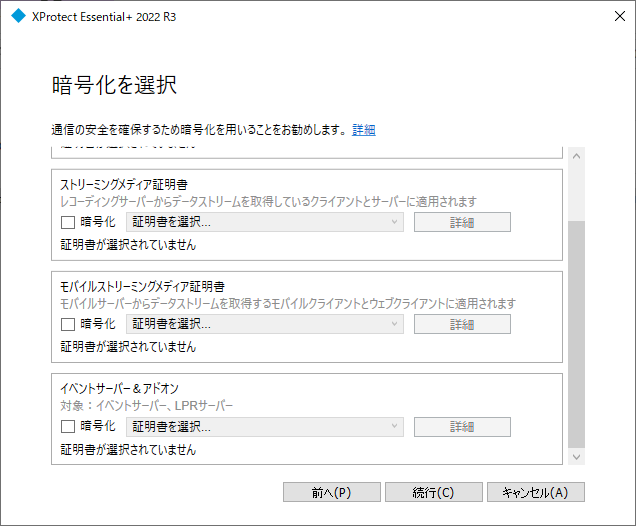Screen dimensions: 636x526
Task: Enable 暗号化 checkbox for イベントサーバー＆アドオン
Action: pos(68,427)
